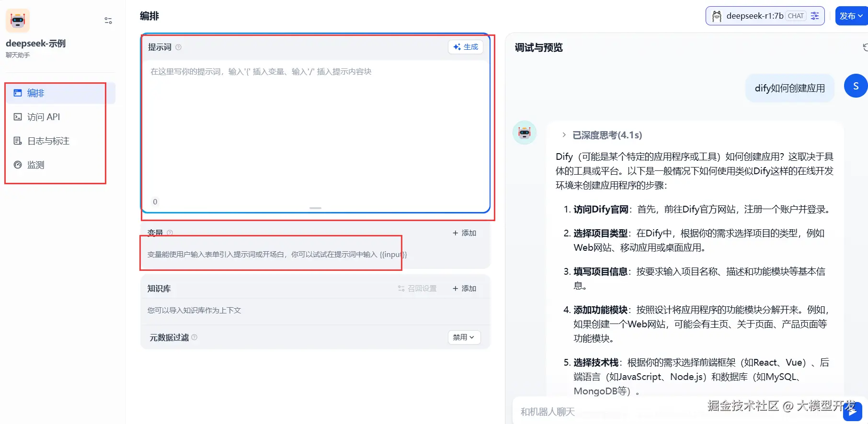Viewport: 868px width, 424px height.
Task: Click 添加 in the 知识库 section
Action: coord(464,289)
